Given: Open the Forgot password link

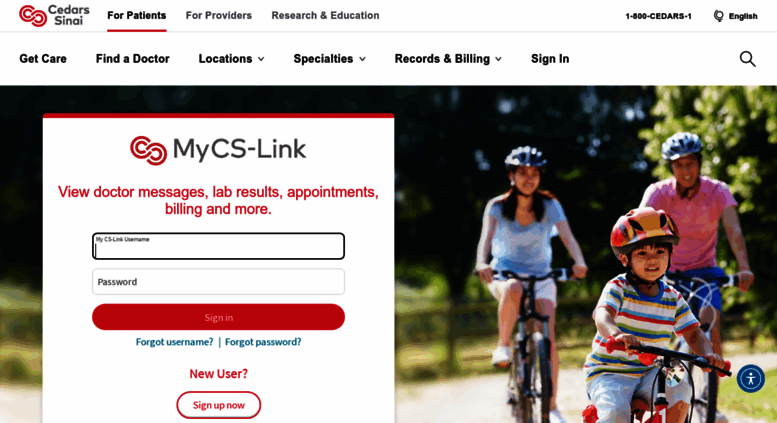Looking at the screenshot, I should (263, 342).
